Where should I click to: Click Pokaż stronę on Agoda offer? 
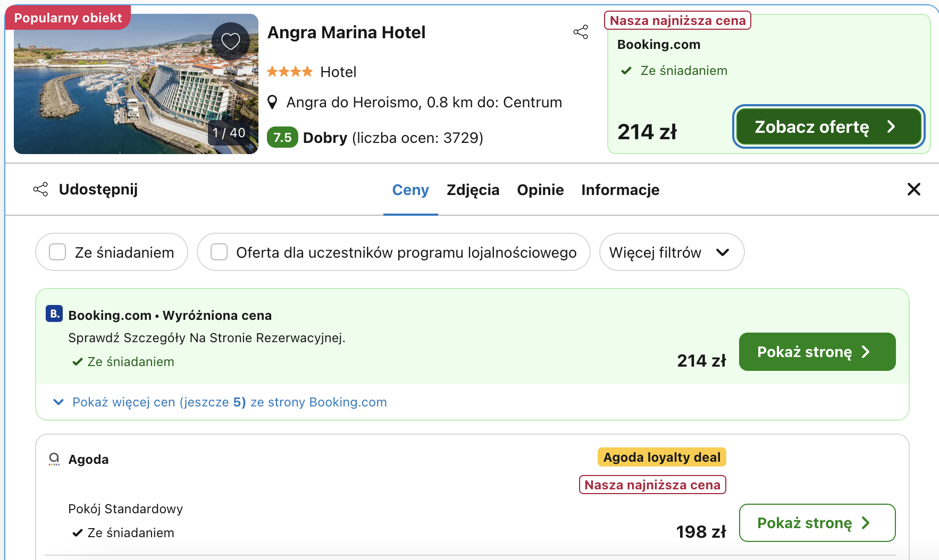pos(817,523)
